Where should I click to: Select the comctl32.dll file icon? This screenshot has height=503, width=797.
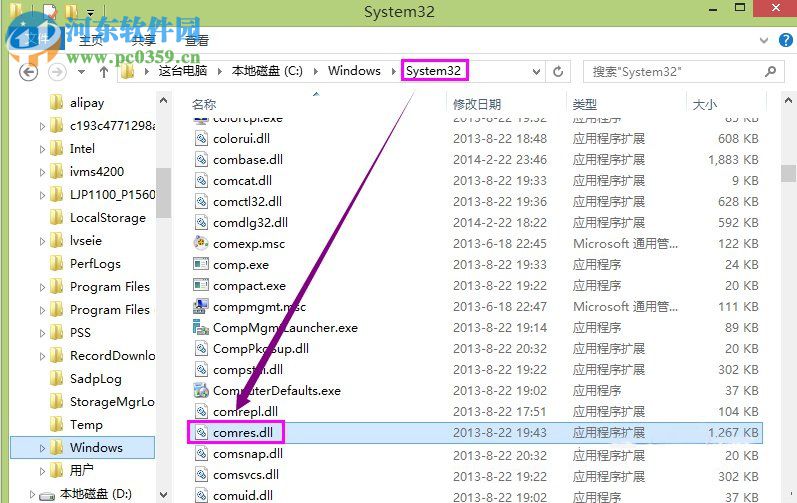(x=201, y=202)
